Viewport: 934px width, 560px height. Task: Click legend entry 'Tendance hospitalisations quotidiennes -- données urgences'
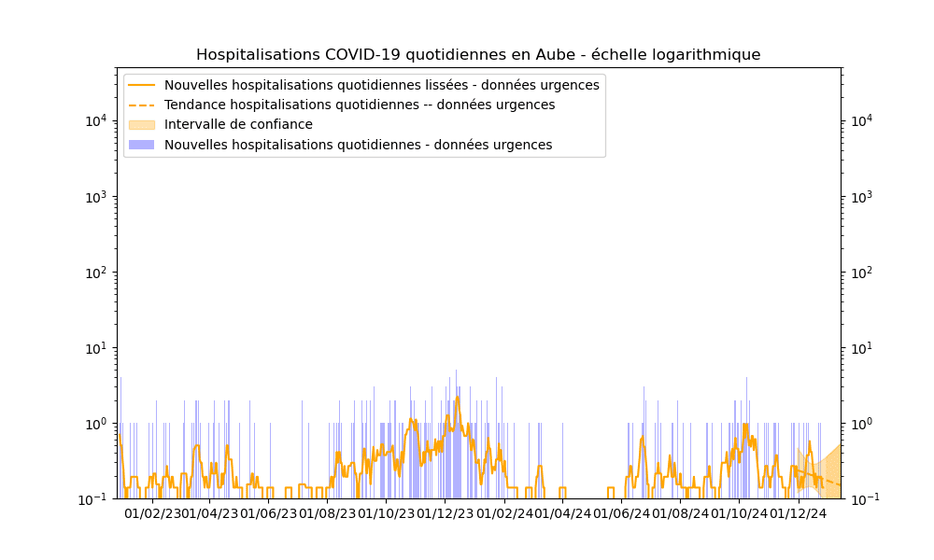(360, 105)
